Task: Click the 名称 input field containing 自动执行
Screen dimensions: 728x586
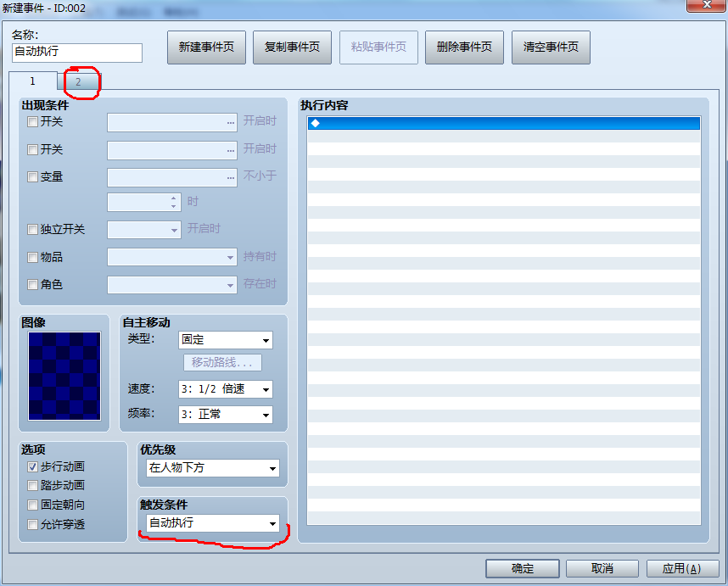Action: point(77,53)
